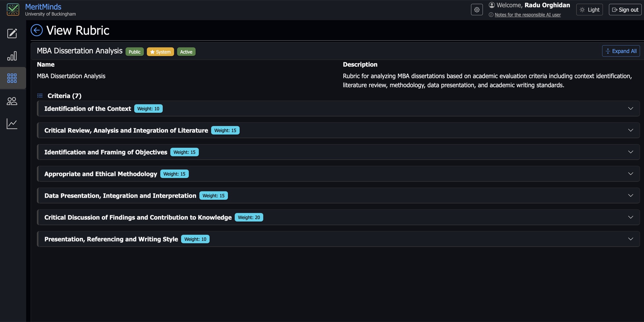This screenshot has width=644, height=322.
Task: Click the Sign out button
Action: (625, 10)
